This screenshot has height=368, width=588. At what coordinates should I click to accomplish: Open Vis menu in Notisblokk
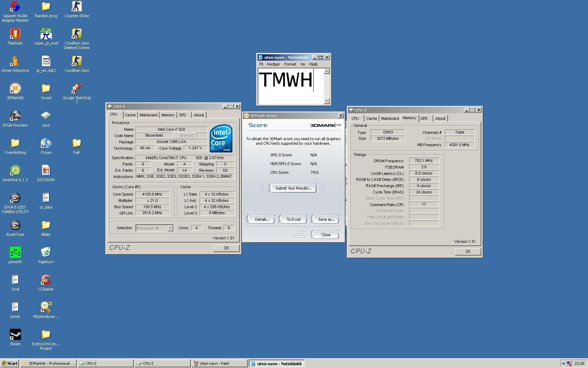click(302, 64)
